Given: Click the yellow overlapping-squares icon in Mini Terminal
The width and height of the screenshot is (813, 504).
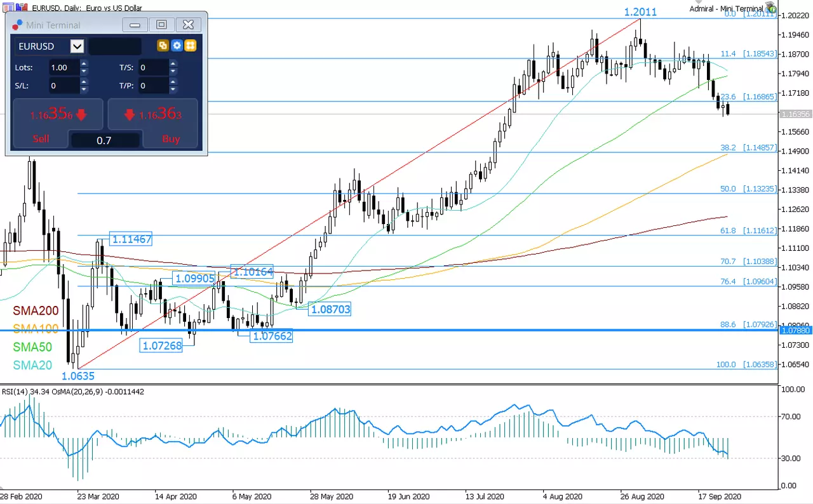Looking at the screenshot, I should 163,46.
